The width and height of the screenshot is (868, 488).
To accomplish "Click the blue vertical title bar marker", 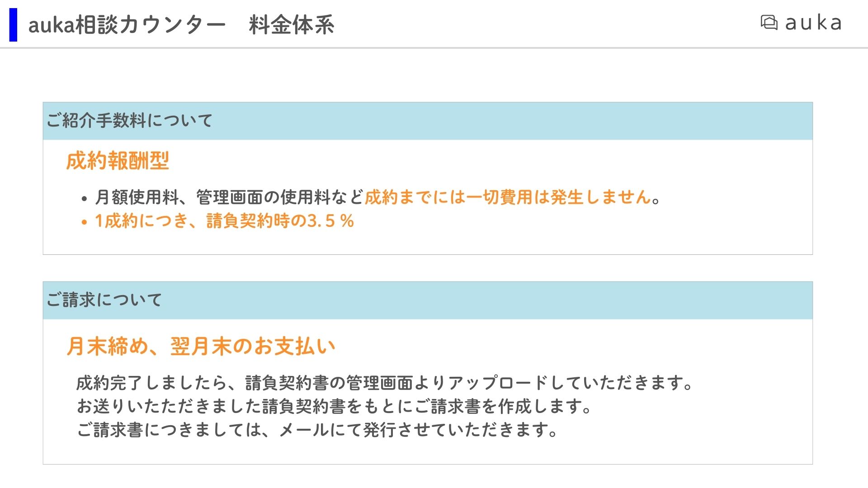I will click(x=13, y=25).
